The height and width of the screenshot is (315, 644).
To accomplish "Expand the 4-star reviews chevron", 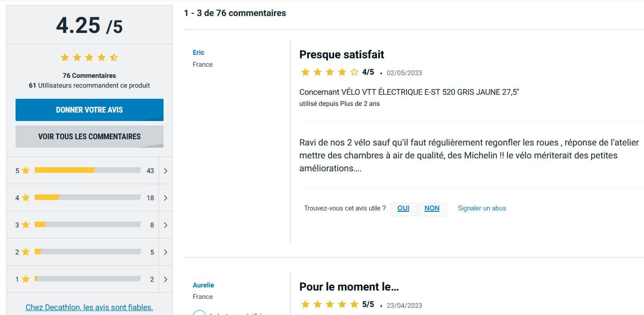I will tap(165, 198).
